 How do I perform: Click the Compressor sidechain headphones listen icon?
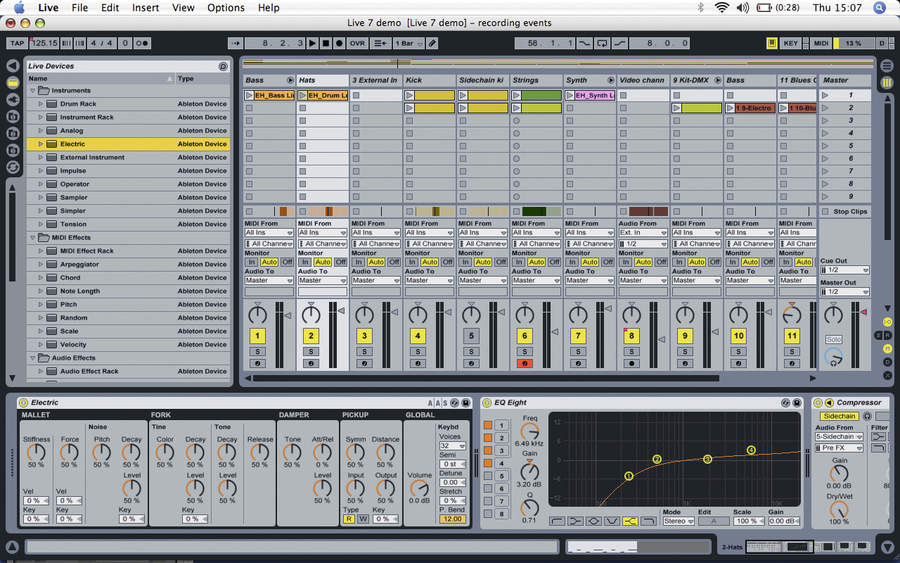867,416
